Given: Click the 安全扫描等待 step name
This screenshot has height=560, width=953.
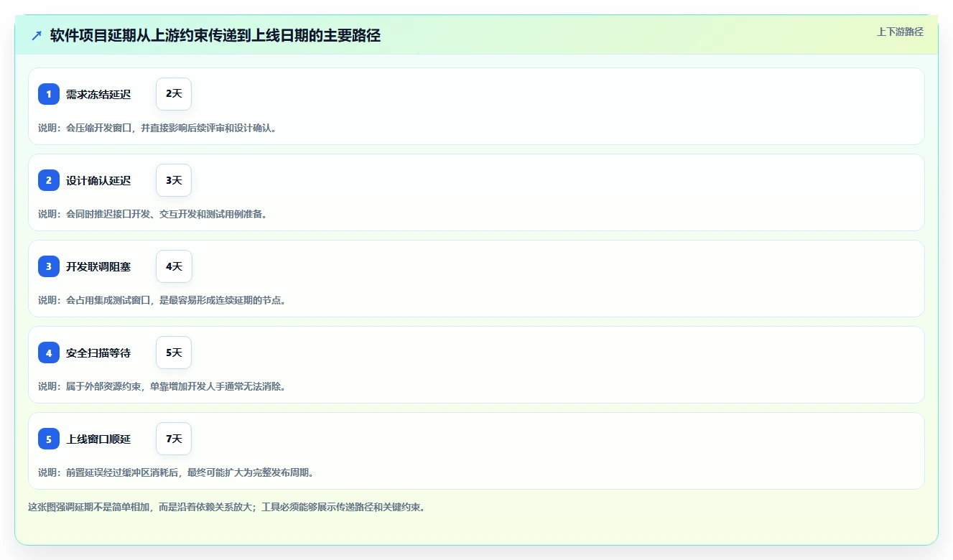Looking at the screenshot, I should click(x=98, y=353).
